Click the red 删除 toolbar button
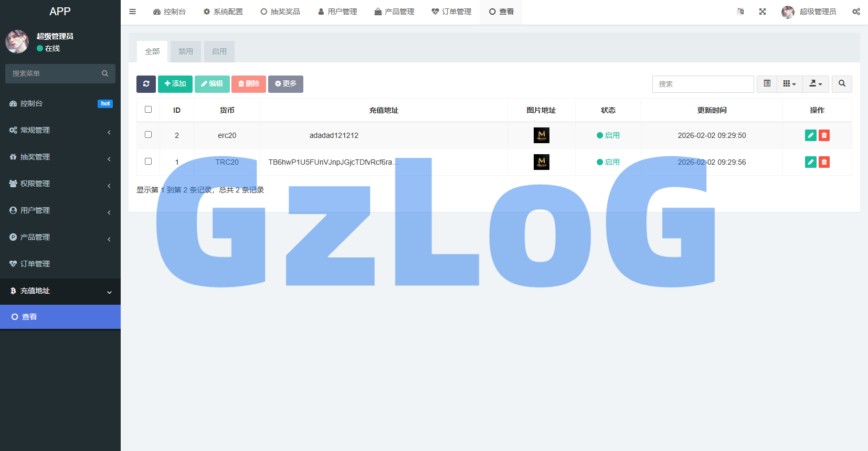The image size is (868, 451). tap(249, 84)
